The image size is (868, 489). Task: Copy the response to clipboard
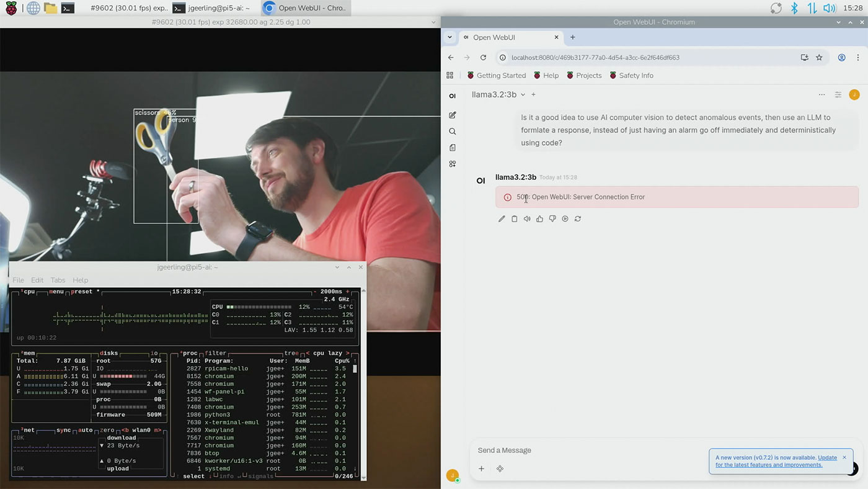(515, 219)
